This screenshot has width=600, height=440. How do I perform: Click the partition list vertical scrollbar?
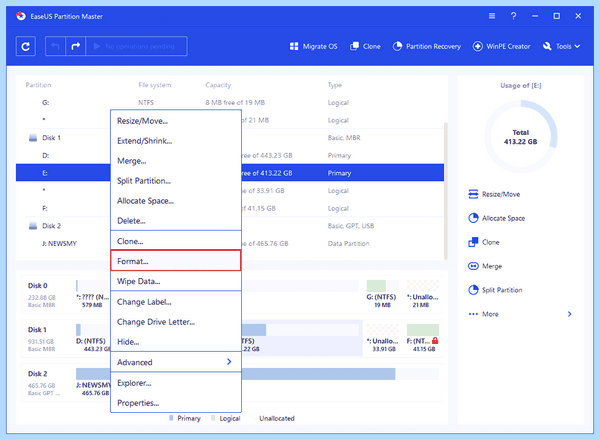click(x=445, y=191)
